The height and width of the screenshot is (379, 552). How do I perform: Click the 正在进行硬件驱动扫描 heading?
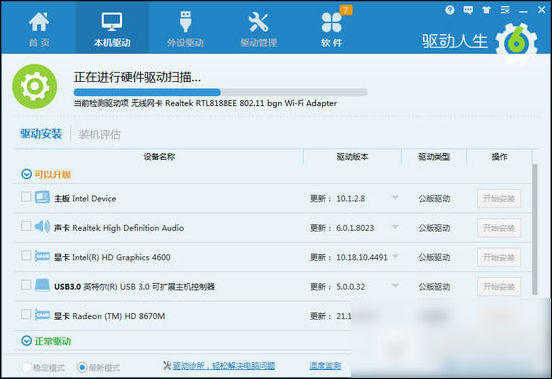click(x=137, y=77)
